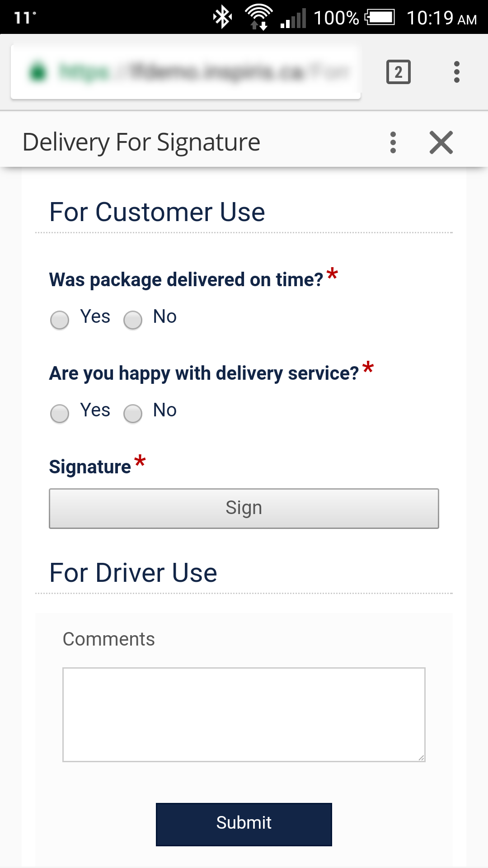Select Yes for package delivered on time
This screenshot has height=868, width=488.
(60, 320)
